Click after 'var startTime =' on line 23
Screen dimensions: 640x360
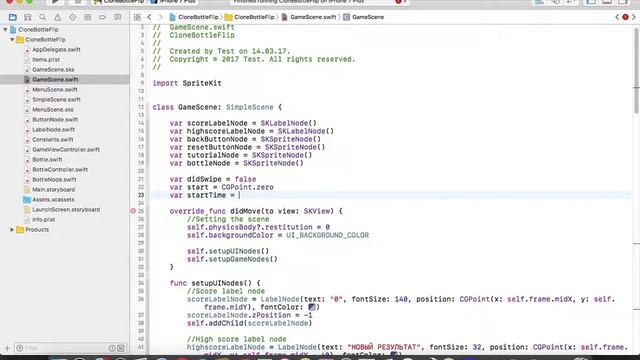[x=240, y=195]
